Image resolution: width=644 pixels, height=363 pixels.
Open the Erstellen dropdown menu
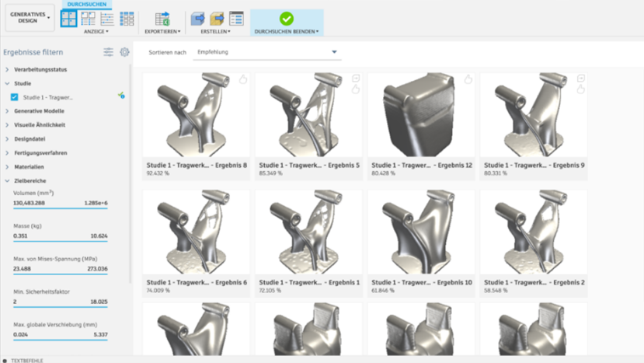pos(216,31)
